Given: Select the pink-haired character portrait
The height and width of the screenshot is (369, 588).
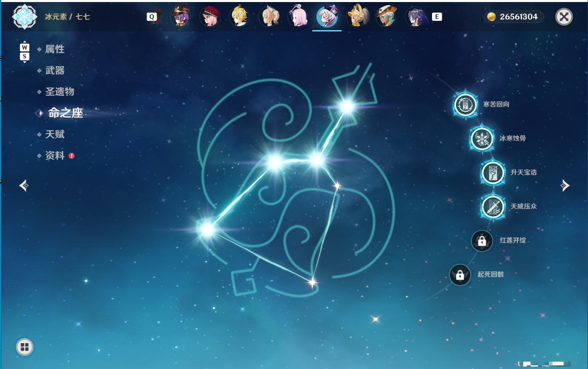Looking at the screenshot, I should [x=298, y=17].
